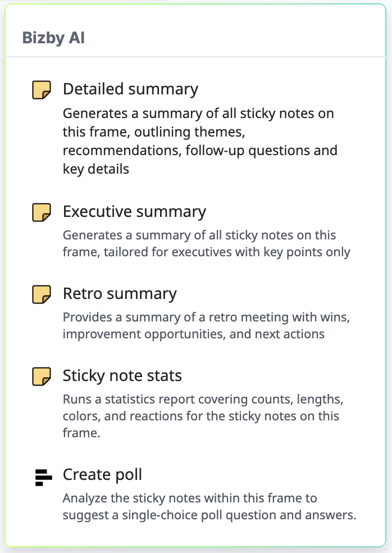Click the words 'follow-up questions and' in the description
Screen dimensions: 392x553
pos(262,151)
